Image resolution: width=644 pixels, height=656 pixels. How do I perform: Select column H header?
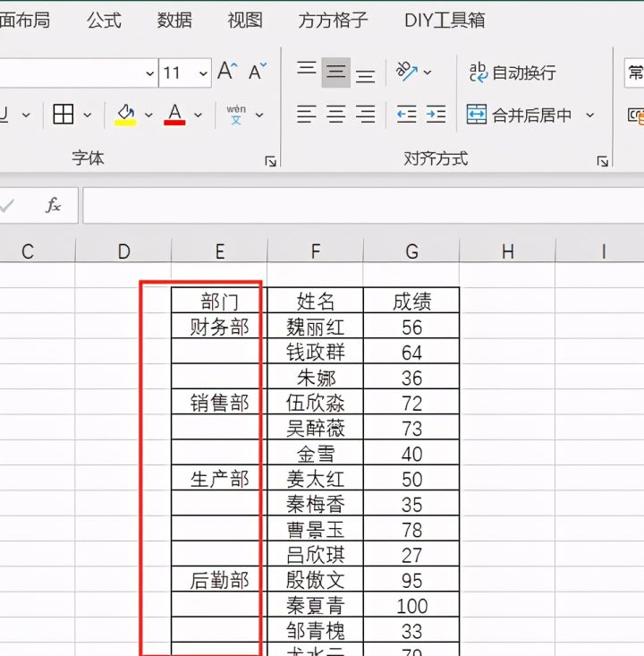pos(507,251)
